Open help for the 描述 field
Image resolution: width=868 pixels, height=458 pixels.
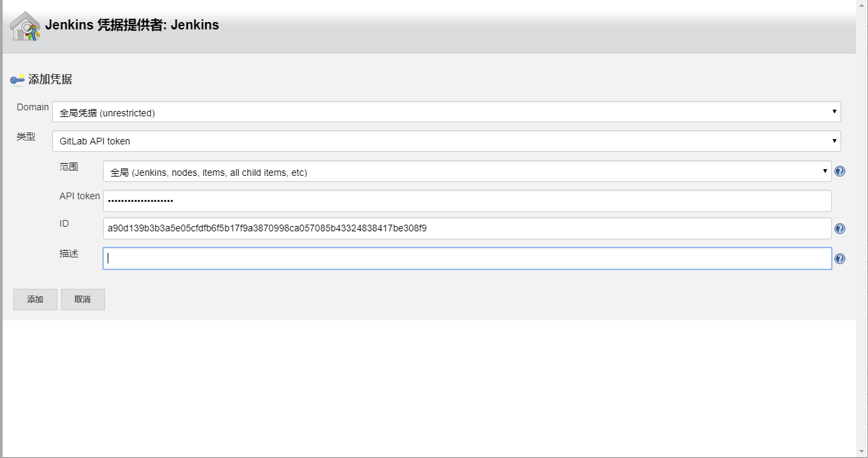click(840, 259)
